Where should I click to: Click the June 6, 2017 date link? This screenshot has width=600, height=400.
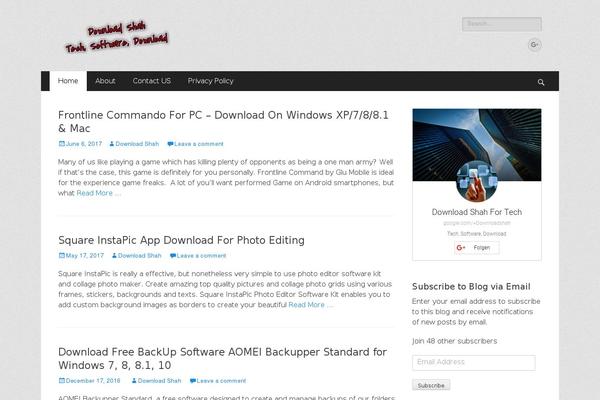coord(84,144)
